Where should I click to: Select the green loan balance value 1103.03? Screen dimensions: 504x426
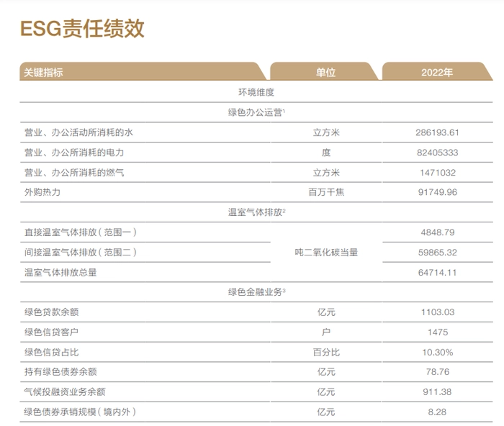tap(437, 312)
